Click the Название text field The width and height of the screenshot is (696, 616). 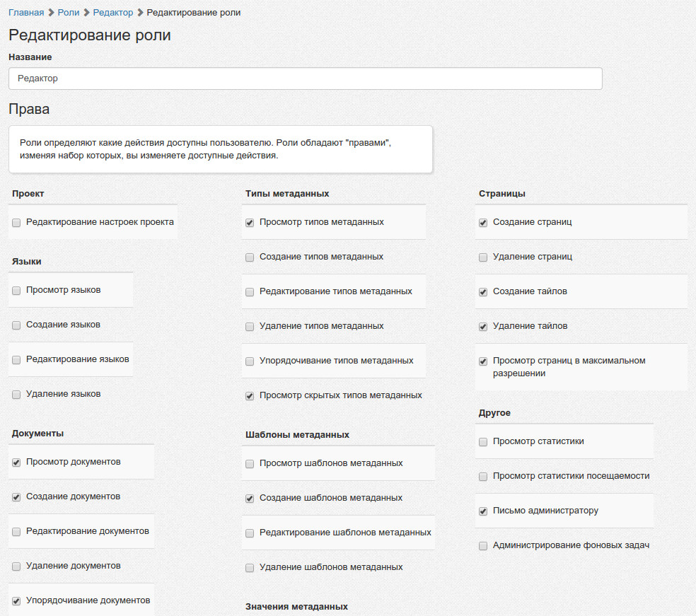point(305,79)
